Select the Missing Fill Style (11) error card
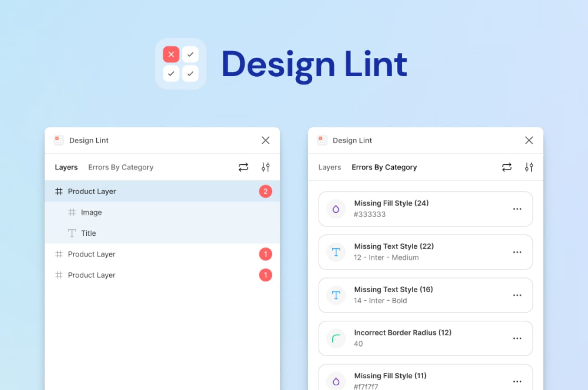 tap(425, 378)
